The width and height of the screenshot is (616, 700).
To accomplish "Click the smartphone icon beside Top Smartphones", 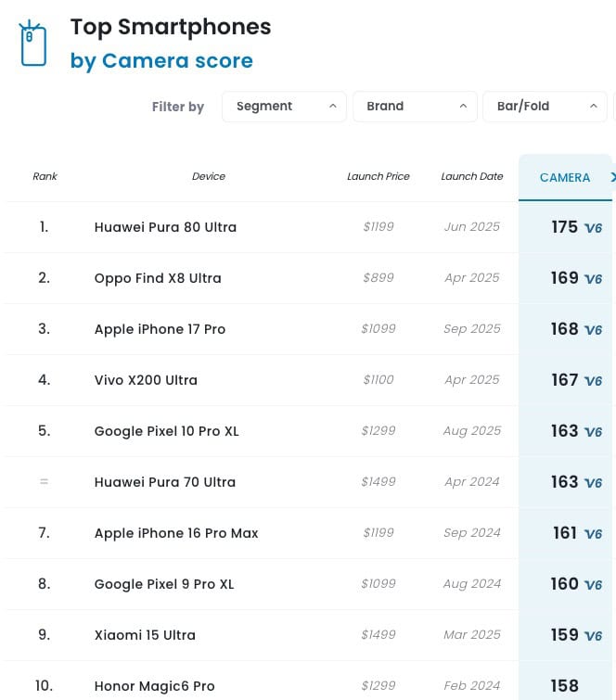I will (x=33, y=44).
